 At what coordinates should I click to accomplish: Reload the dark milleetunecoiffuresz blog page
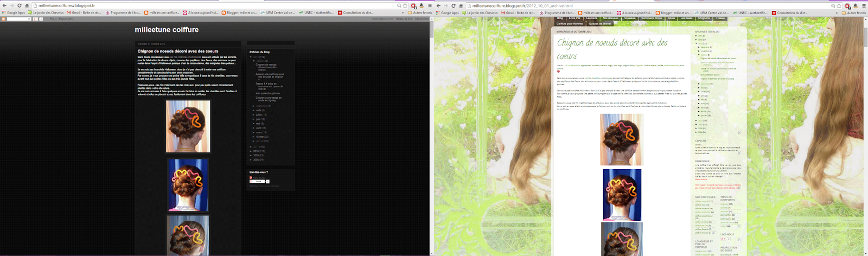pyautogui.click(x=19, y=5)
